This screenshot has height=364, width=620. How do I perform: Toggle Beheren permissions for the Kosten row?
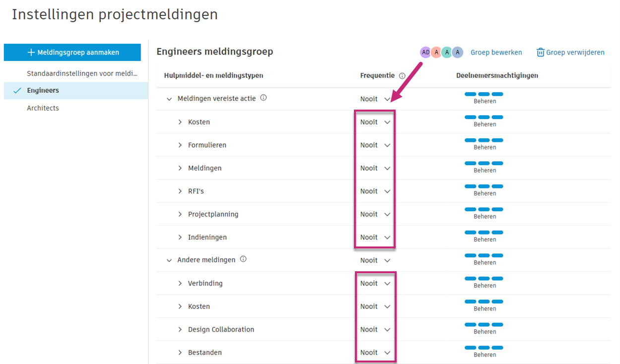484,121
